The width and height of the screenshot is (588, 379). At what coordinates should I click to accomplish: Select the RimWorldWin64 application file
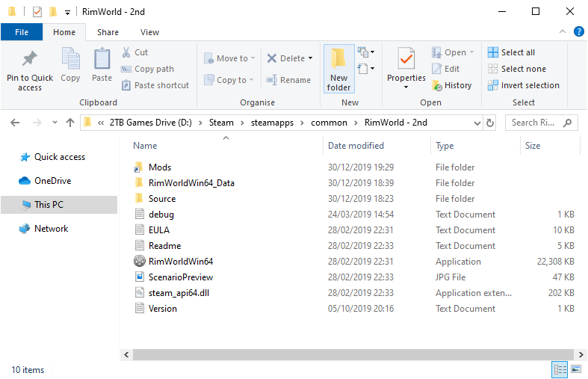pyautogui.click(x=180, y=262)
